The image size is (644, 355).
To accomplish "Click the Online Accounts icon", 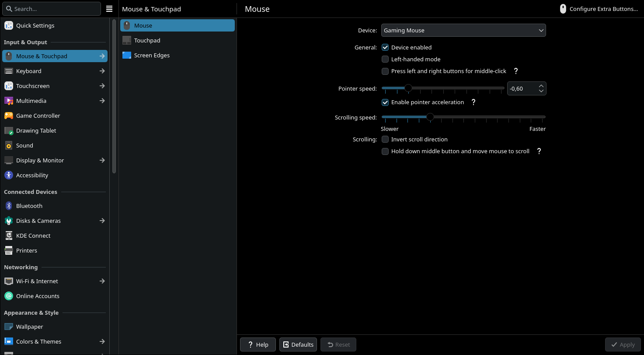I will [x=9, y=296].
